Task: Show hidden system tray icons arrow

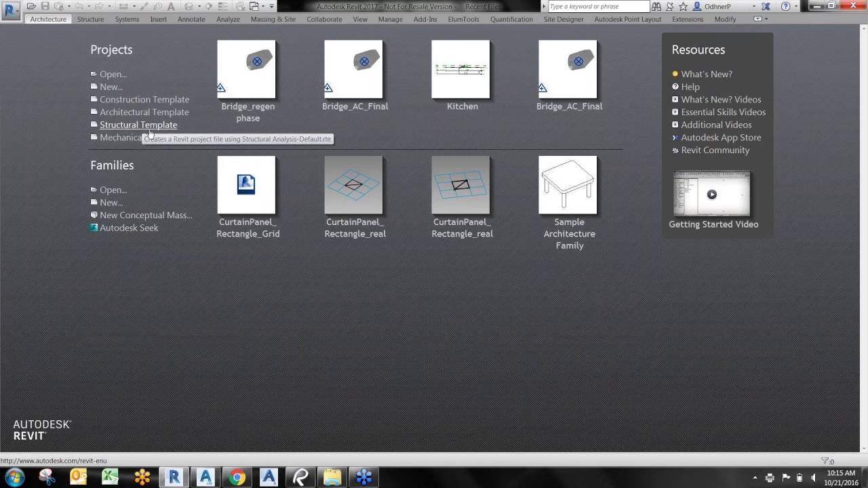Action: (755, 478)
